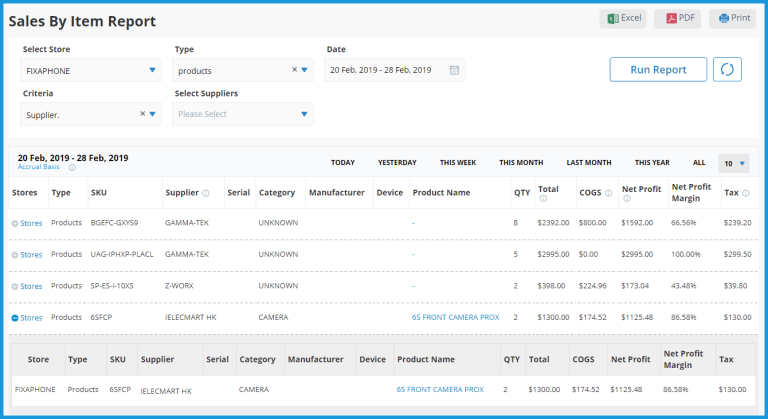Image resolution: width=768 pixels, height=419 pixels.
Task: Click QTY column header in main table
Action: tap(522, 193)
